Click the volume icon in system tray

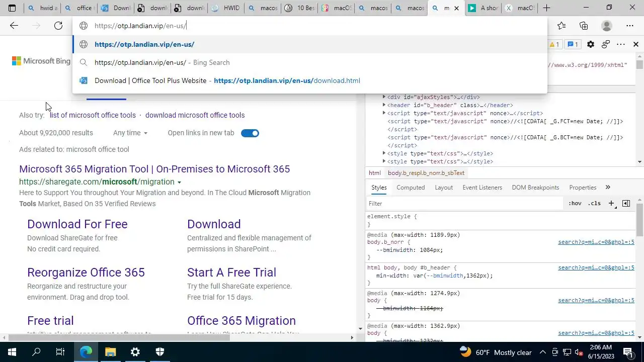[580, 352]
